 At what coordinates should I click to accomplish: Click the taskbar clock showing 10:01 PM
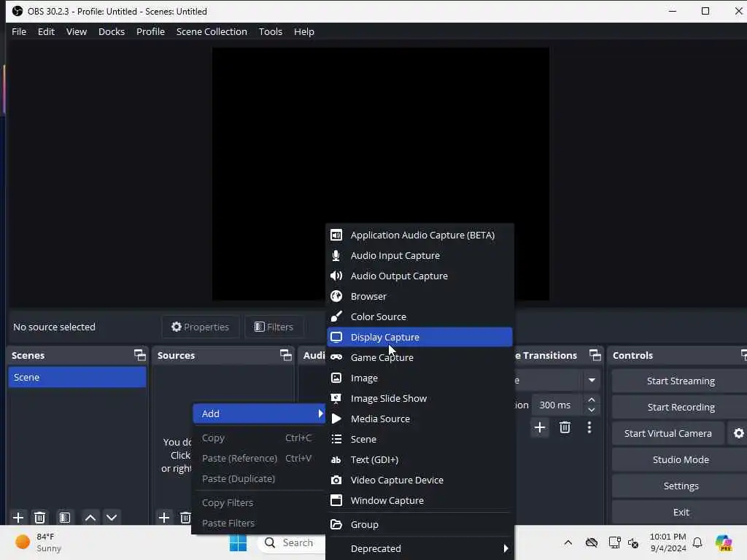coord(668,542)
